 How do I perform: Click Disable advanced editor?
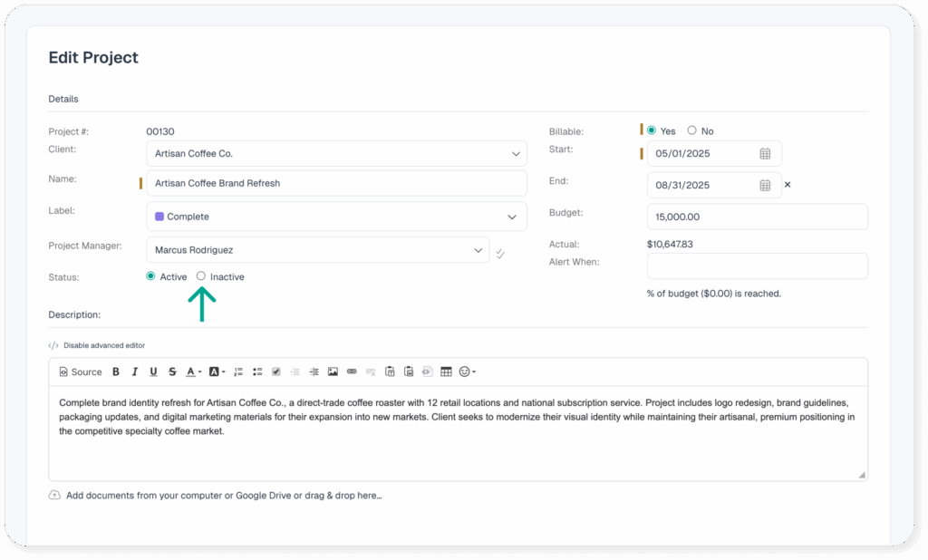point(103,345)
